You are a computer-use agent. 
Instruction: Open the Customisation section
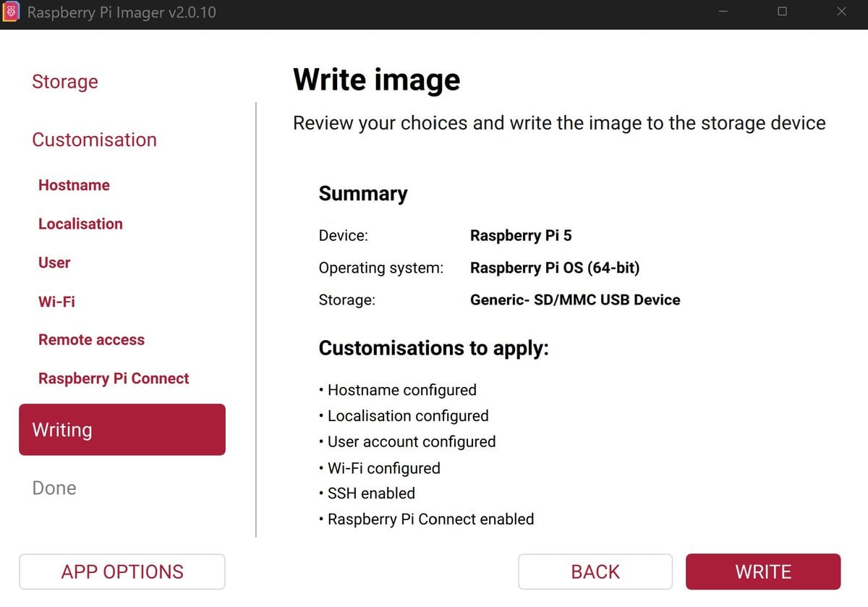click(94, 140)
